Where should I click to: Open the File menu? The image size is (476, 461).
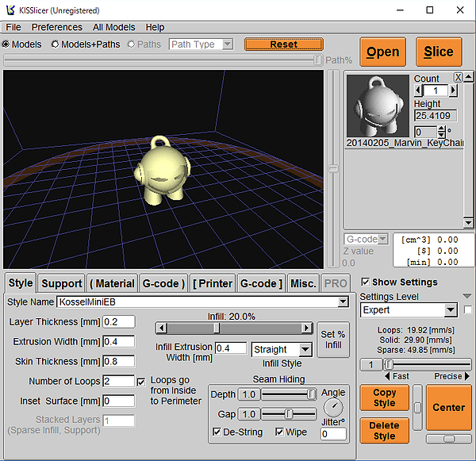coord(13,27)
